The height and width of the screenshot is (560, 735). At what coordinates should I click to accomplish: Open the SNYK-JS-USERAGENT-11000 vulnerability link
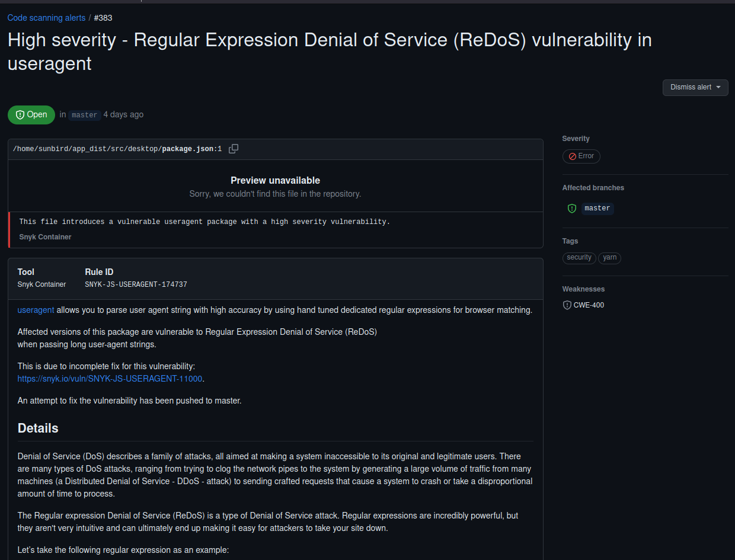[110, 378]
